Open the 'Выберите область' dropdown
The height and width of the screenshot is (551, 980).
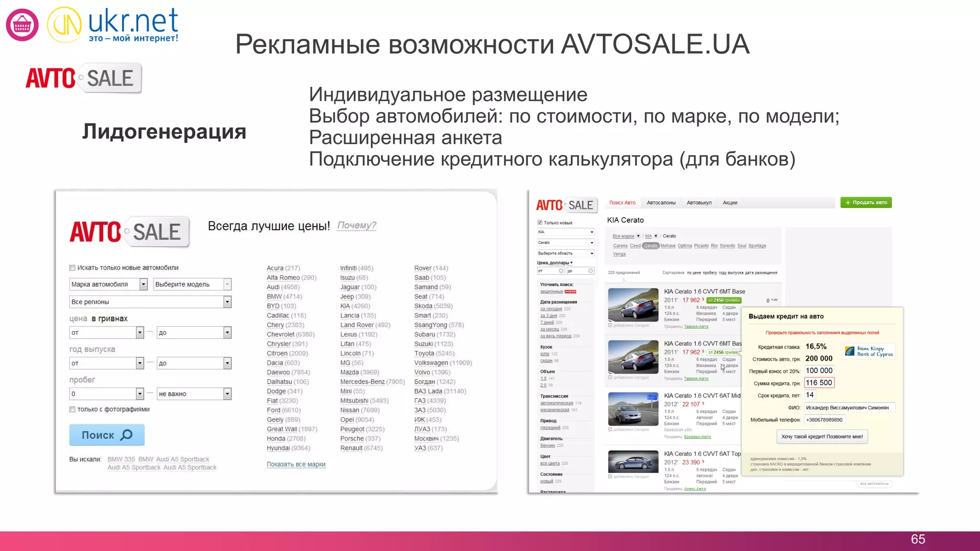[566, 253]
